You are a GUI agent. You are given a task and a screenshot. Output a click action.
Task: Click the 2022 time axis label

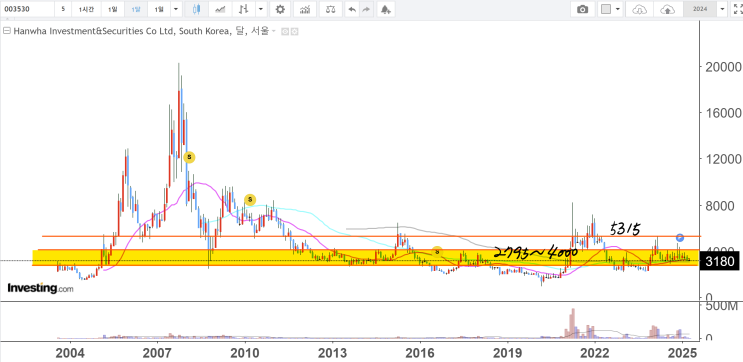[595, 353]
